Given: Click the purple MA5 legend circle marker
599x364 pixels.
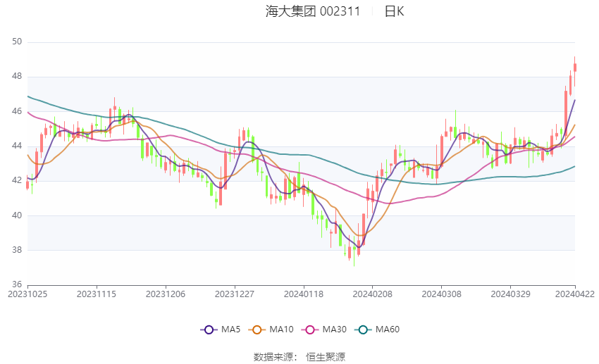Looking at the screenshot, I should pyautogui.click(x=208, y=329).
